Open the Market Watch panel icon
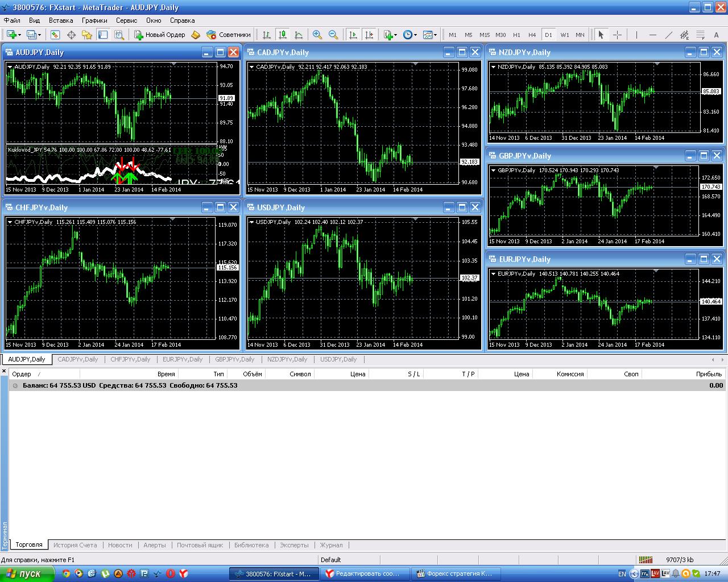The image size is (728, 582). tap(55, 35)
